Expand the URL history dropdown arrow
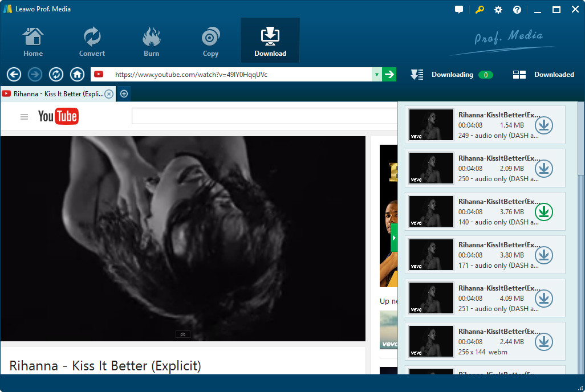The height and width of the screenshot is (392, 585). coord(376,75)
